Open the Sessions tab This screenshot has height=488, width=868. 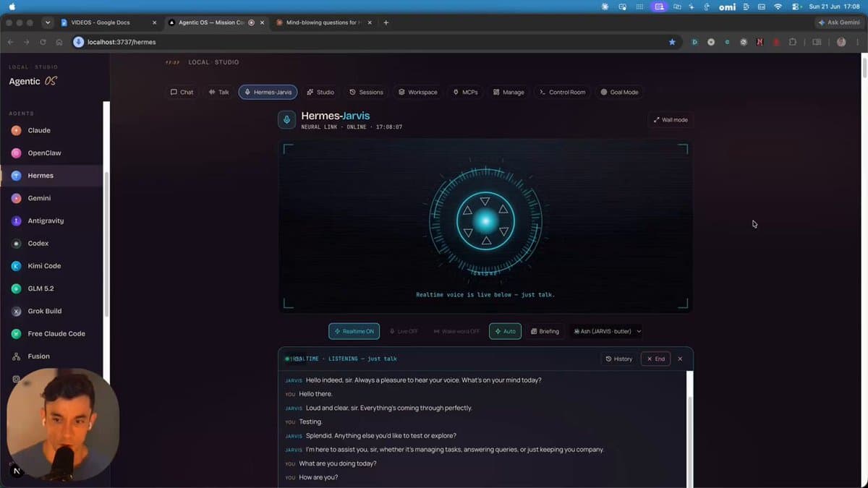[x=366, y=92]
